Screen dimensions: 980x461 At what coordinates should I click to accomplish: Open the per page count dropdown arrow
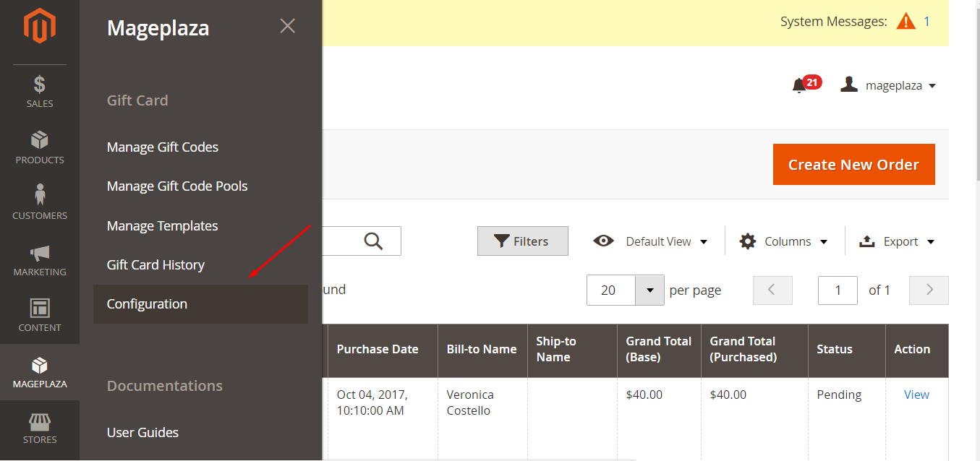[649, 290]
